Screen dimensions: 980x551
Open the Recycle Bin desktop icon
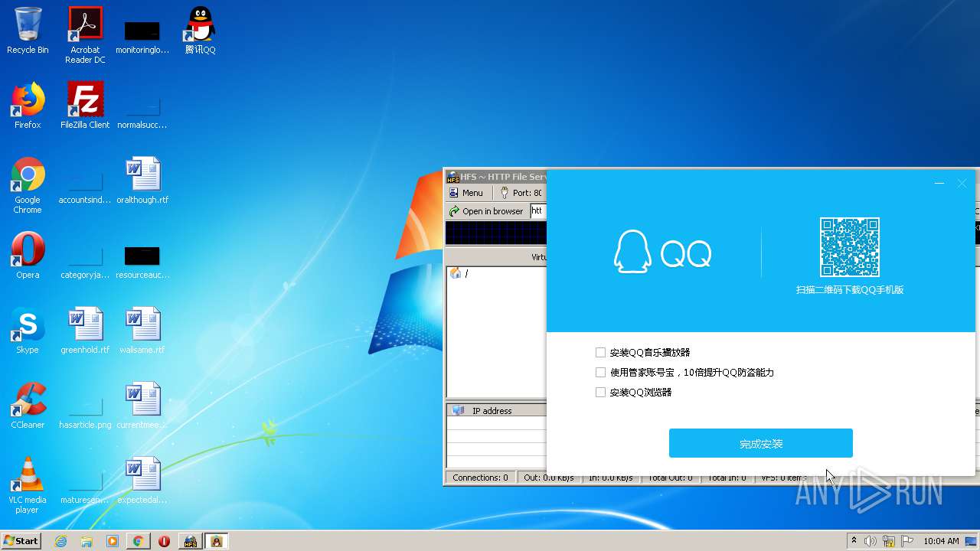click(x=28, y=31)
